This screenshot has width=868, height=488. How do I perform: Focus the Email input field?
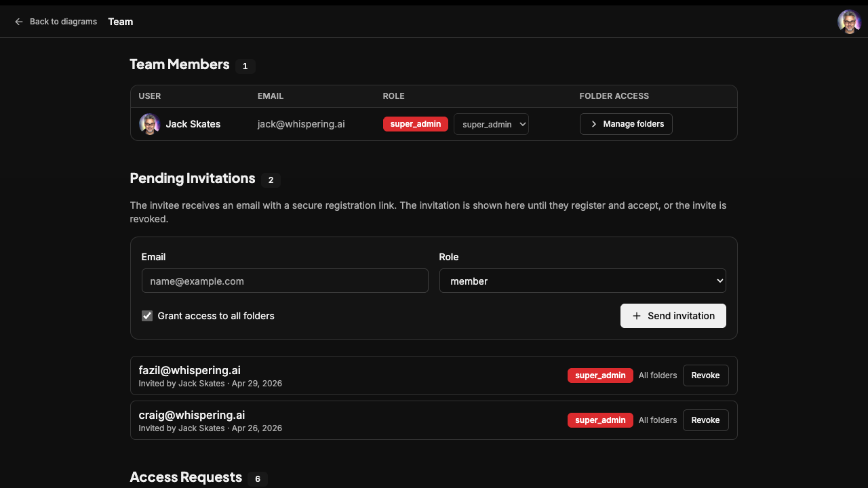point(285,281)
